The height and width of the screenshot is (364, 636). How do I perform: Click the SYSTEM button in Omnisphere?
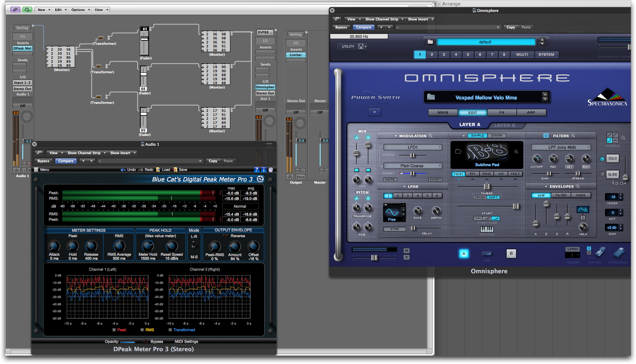click(x=546, y=55)
